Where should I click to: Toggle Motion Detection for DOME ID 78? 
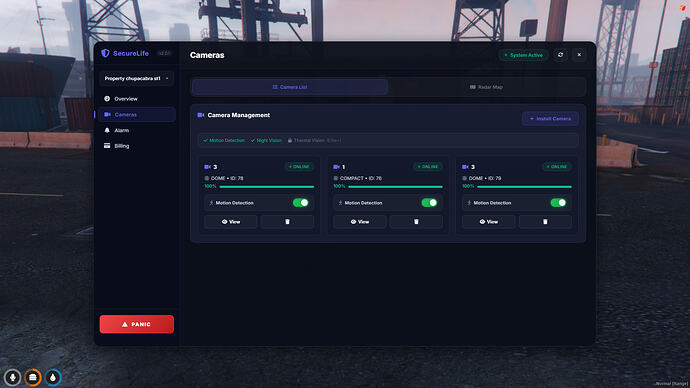click(301, 203)
